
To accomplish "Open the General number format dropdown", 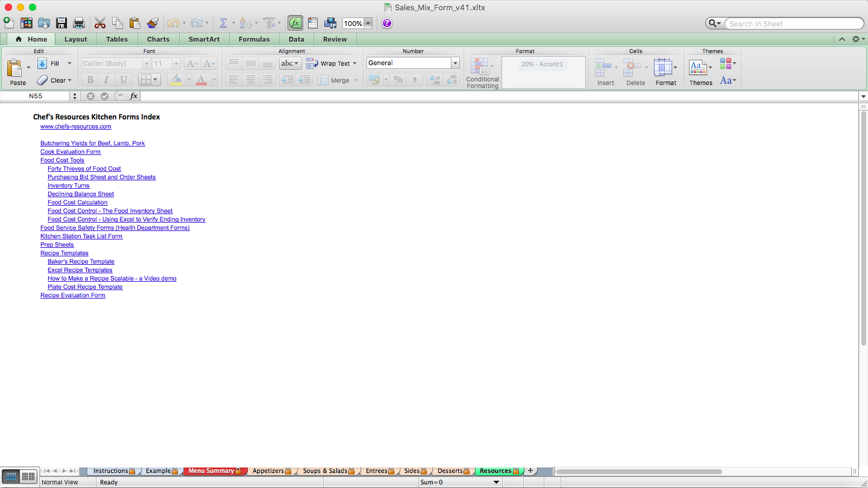I will [454, 63].
